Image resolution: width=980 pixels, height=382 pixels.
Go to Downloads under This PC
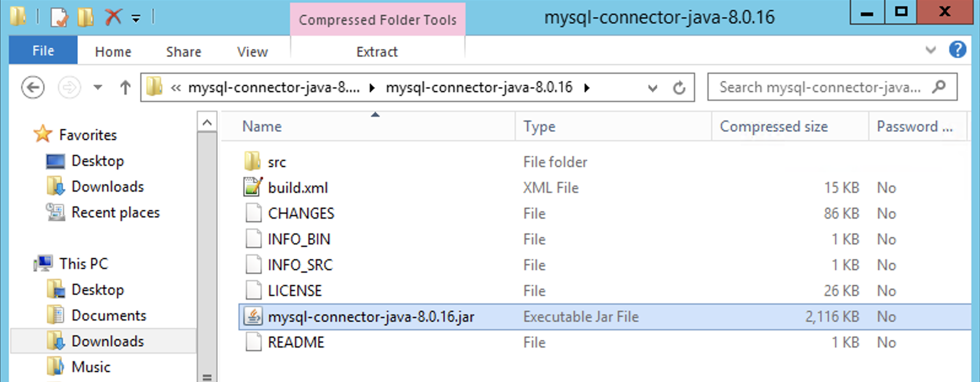[x=107, y=341]
